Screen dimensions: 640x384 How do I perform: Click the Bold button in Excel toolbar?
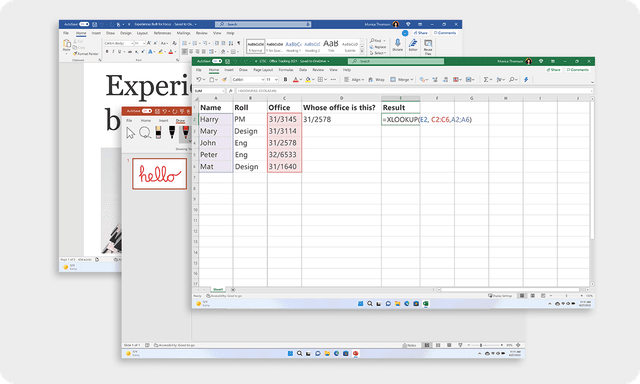tap(285, 80)
